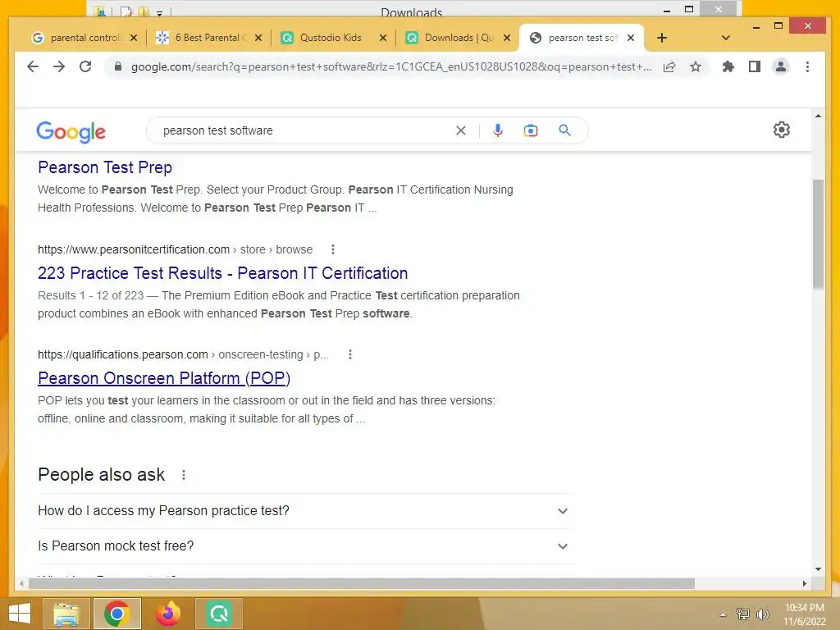Start voice search with microphone
Image resolution: width=840 pixels, height=630 pixels.
(498, 130)
